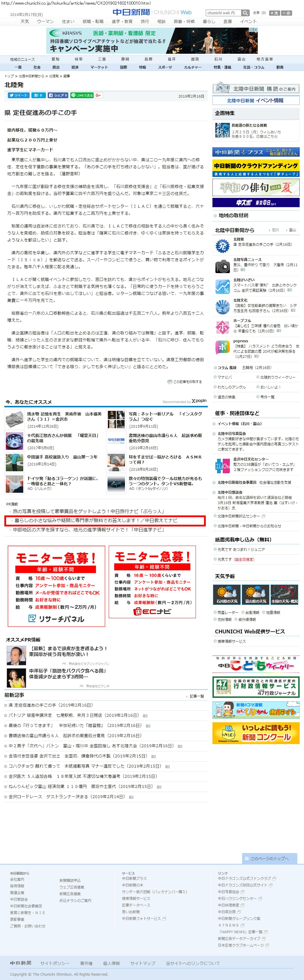The image size is (304, 980).
Task: Go to トップ in the breadcrumb
Action: (9, 76)
